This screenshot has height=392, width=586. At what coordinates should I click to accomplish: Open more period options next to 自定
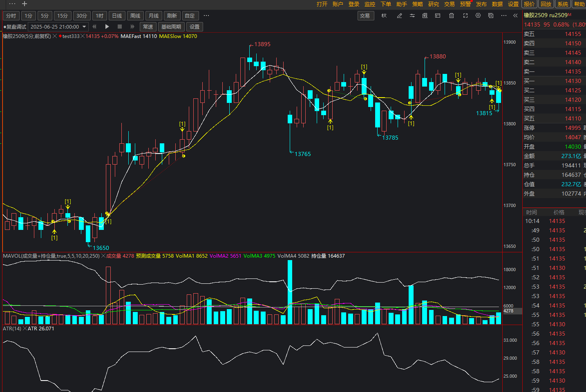206,16
